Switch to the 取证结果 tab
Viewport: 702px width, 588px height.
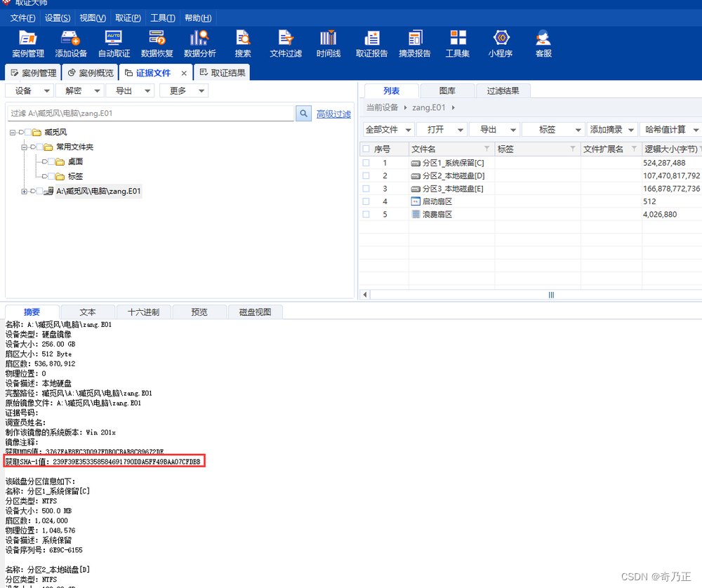tap(222, 72)
